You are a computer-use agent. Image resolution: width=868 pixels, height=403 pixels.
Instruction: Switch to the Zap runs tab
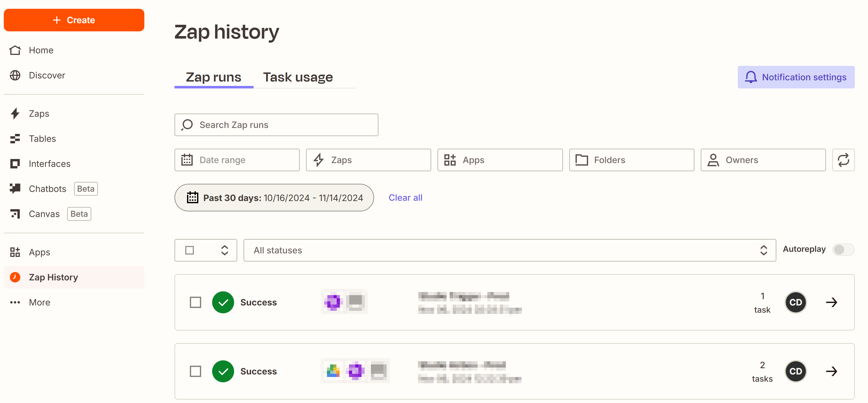tap(214, 77)
